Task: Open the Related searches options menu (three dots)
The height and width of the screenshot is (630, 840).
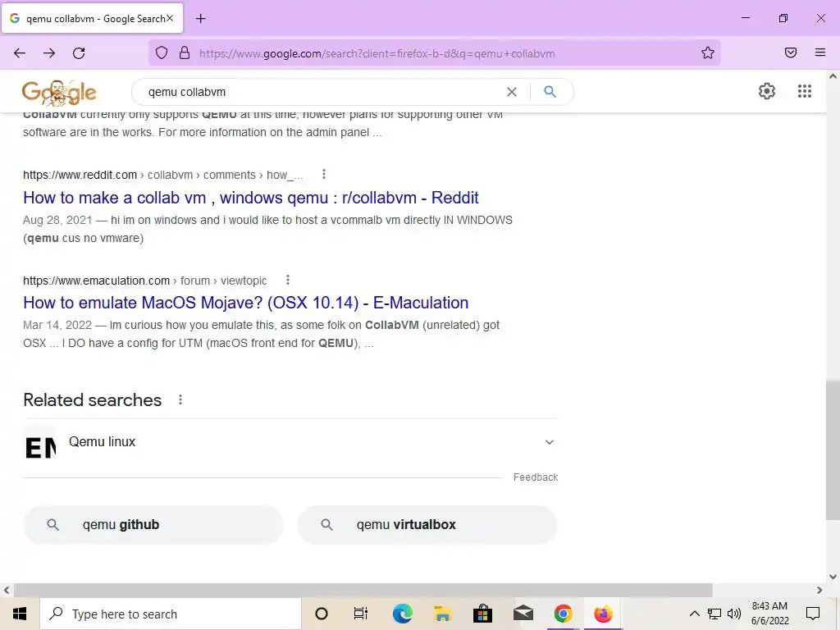Action: [180, 399]
